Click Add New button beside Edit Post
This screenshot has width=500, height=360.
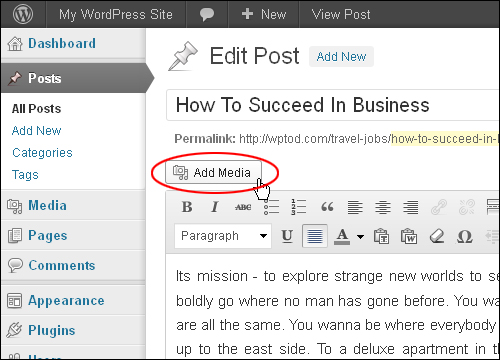pos(341,57)
